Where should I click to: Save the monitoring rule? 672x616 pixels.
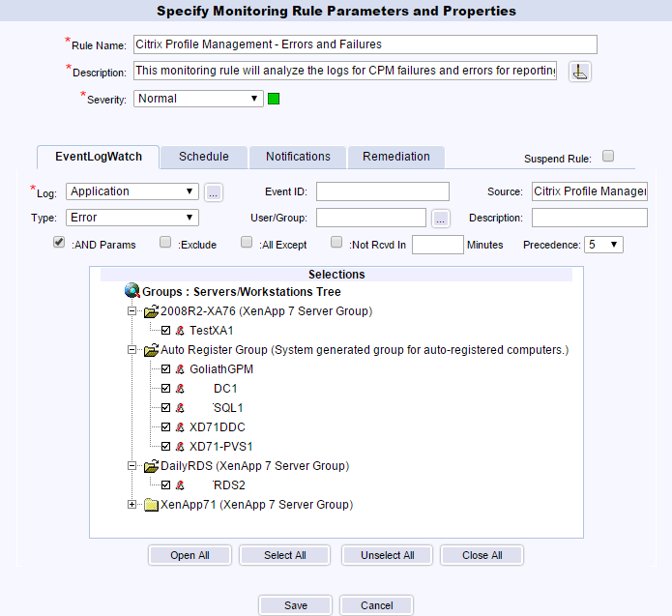(x=295, y=605)
